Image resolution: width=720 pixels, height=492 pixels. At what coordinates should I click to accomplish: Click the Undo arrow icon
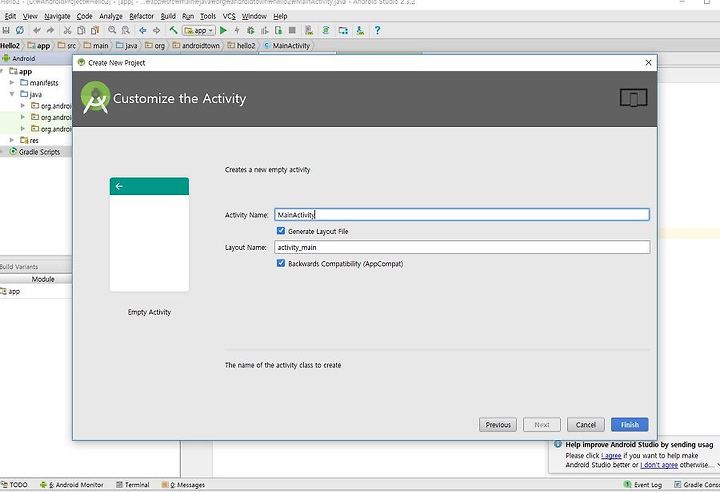pyautogui.click(x=37, y=30)
